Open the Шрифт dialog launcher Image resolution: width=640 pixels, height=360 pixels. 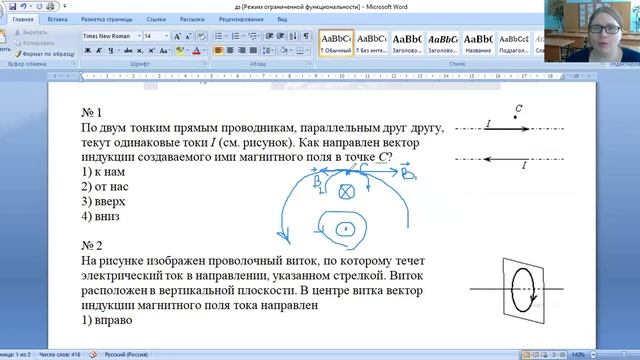[204, 64]
